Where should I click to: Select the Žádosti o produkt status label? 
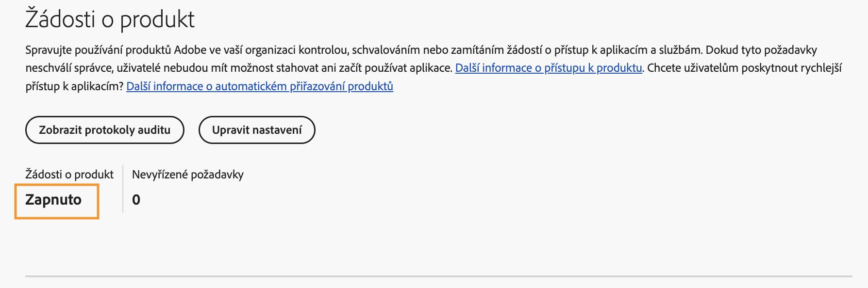coord(69,174)
